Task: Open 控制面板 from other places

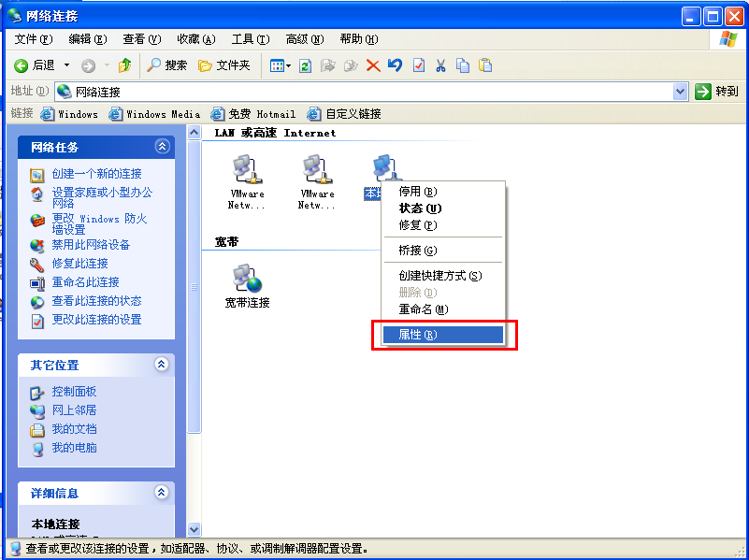Action: point(74,392)
